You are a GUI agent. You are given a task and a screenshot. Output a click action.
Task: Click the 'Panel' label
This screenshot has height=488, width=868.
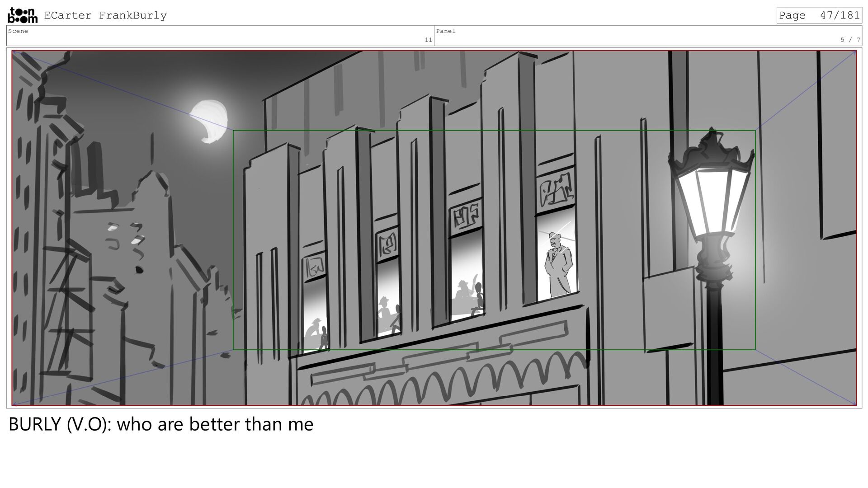tap(446, 31)
